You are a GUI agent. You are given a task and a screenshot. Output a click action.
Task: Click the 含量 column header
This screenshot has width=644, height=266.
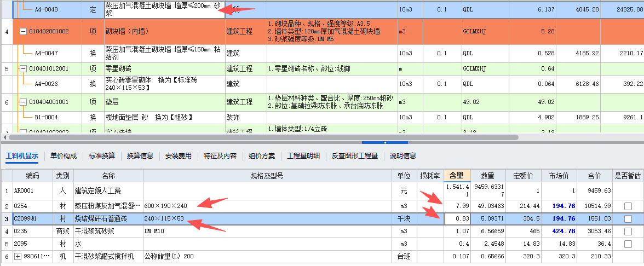pyautogui.click(x=457, y=176)
